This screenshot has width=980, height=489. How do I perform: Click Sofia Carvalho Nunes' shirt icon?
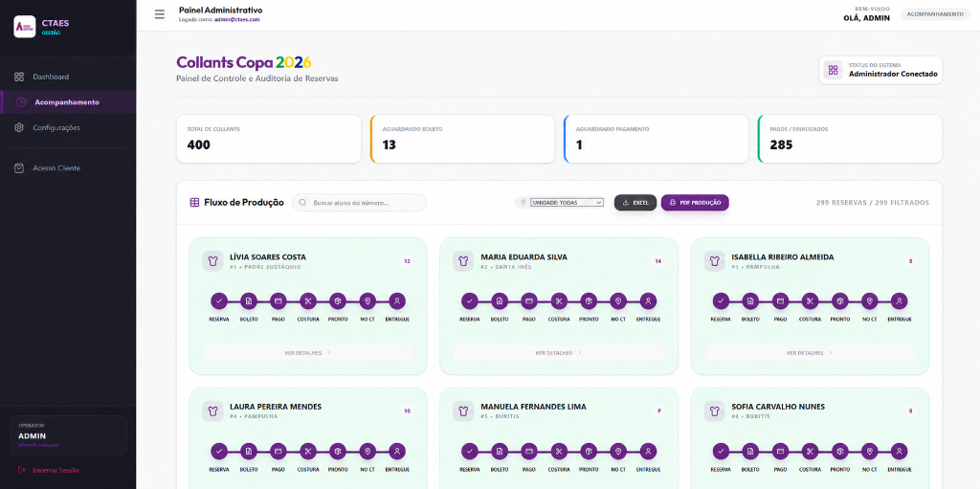click(714, 411)
